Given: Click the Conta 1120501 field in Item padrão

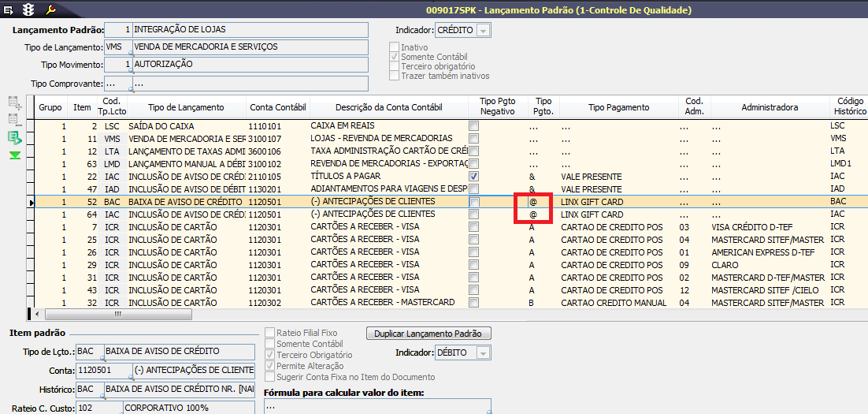Looking at the screenshot, I should coord(103,370).
